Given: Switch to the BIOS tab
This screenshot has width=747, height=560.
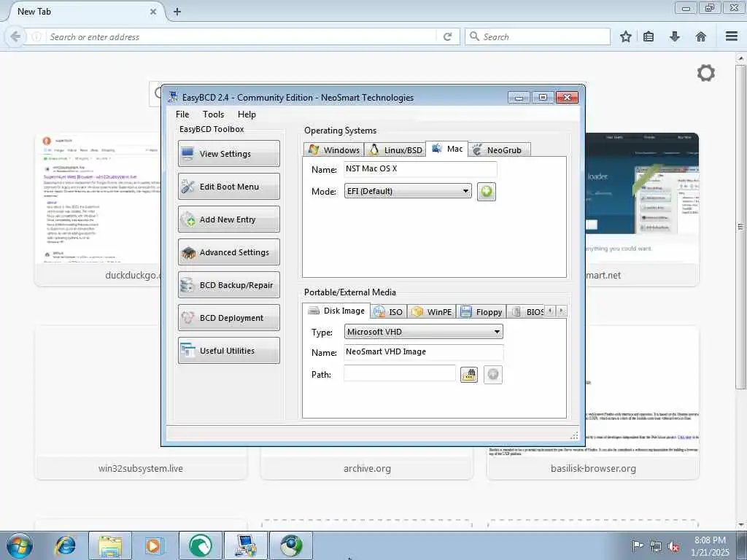Looking at the screenshot, I should coord(526,311).
